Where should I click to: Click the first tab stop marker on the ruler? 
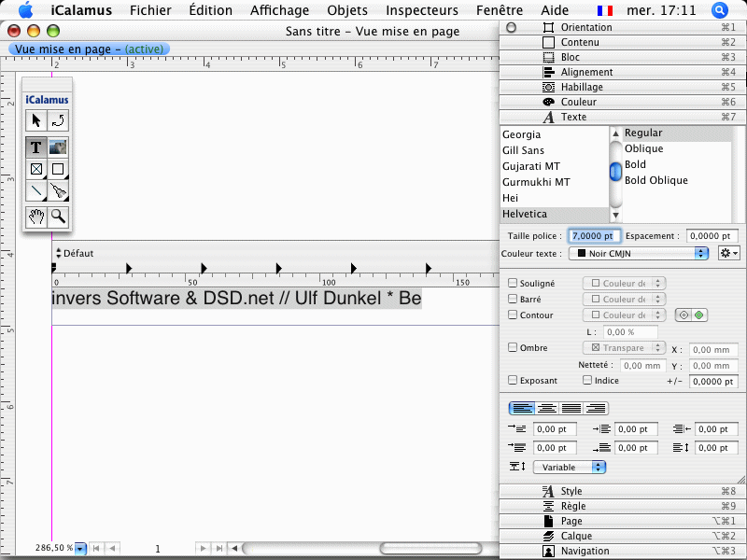click(129, 268)
